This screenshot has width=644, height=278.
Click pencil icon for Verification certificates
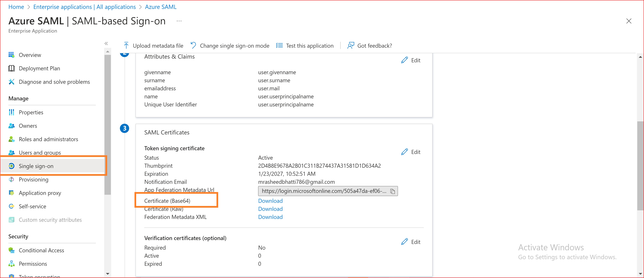(x=404, y=242)
